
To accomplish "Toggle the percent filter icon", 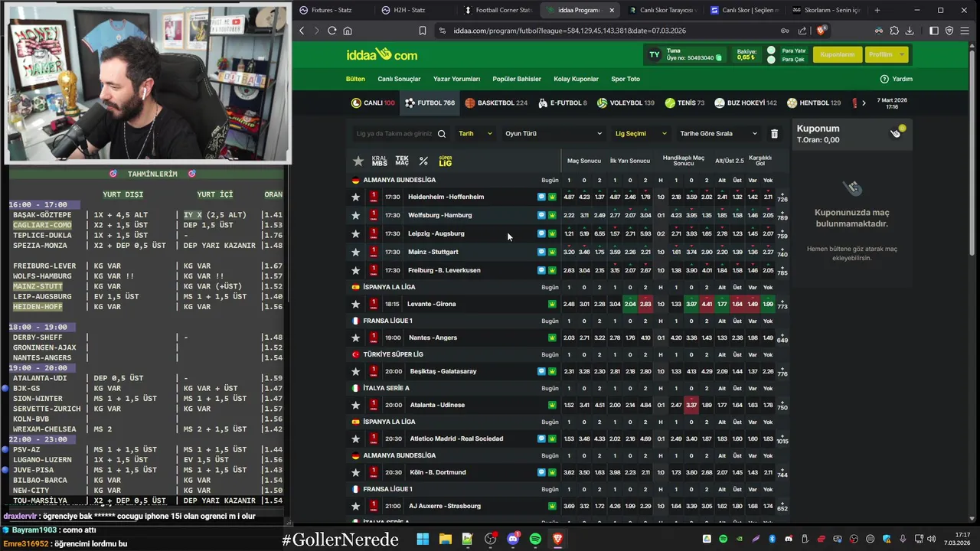I will pyautogui.click(x=423, y=161).
